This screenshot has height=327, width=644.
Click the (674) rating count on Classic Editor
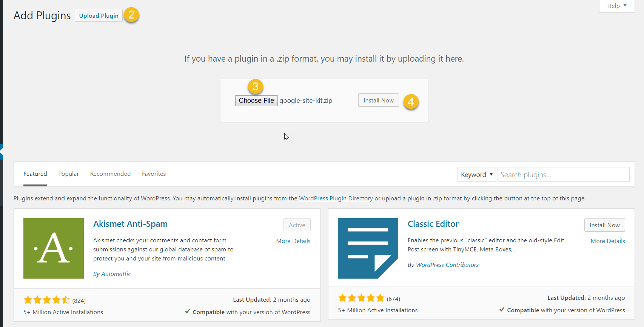pos(393,299)
